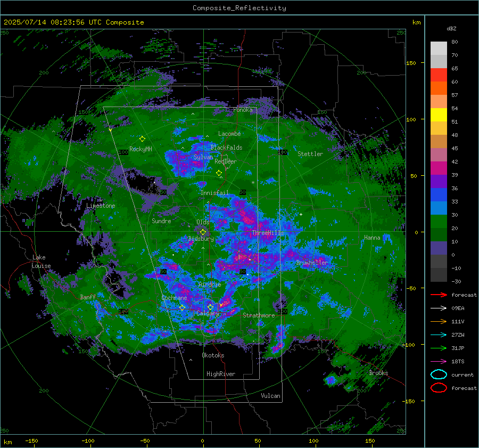Select the 39-36 dBZ purple swatch
Viewport: 479px width, 448px height.
point(439,181)
